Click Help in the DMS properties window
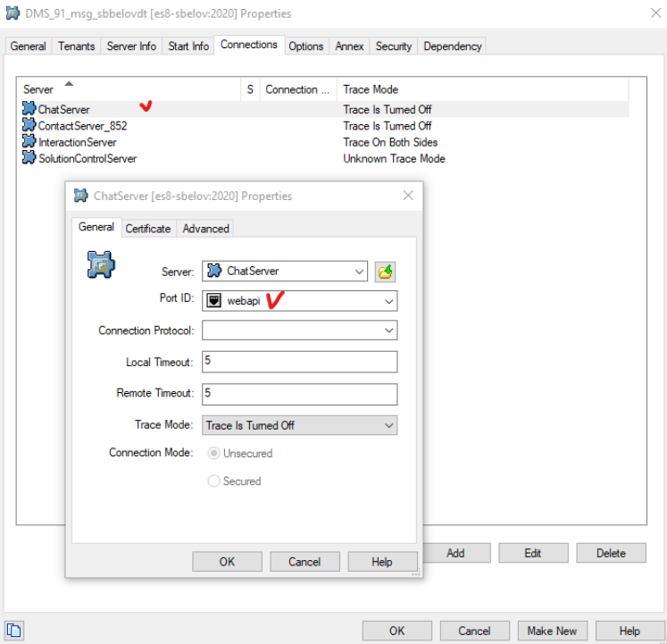 (629, 631)
